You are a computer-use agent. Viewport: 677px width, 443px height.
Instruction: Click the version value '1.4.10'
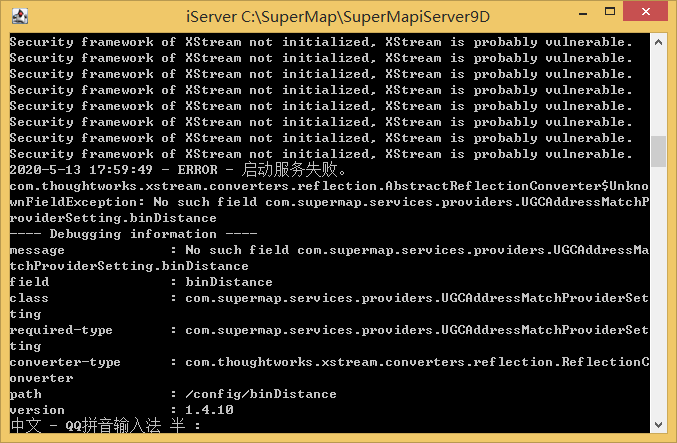click(x=209, y=410)
